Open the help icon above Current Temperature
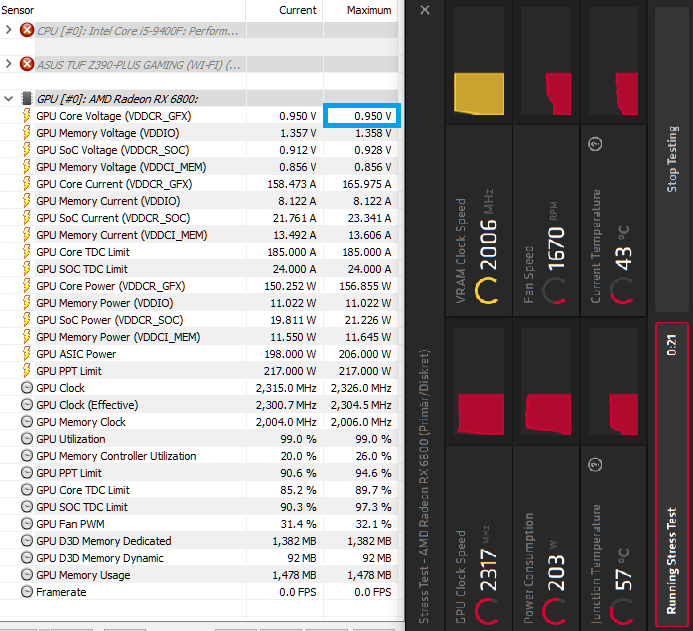Image resolution: width=693 pixels, height=631 pixels. pos(595,144)
